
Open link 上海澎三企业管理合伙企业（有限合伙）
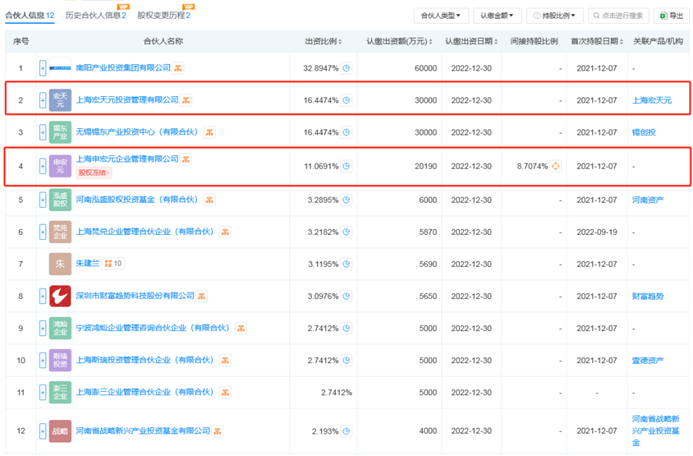click(147, 392)
